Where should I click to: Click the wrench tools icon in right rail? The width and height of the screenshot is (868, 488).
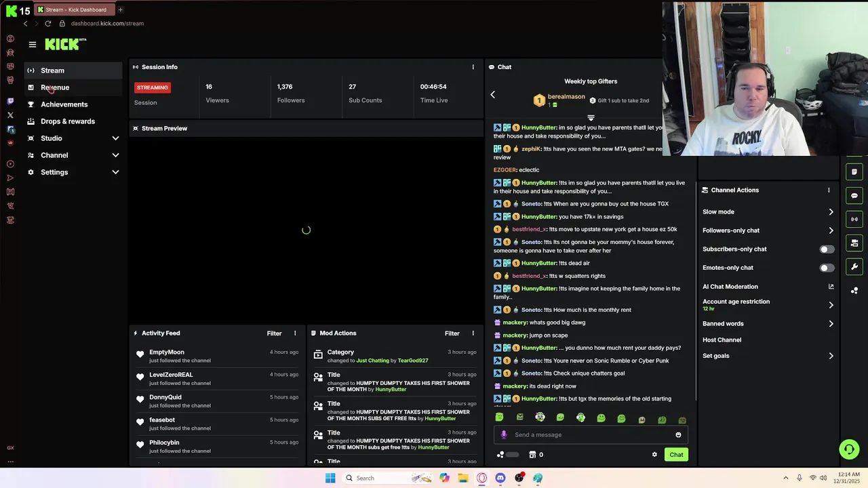[x=854, y=267]
